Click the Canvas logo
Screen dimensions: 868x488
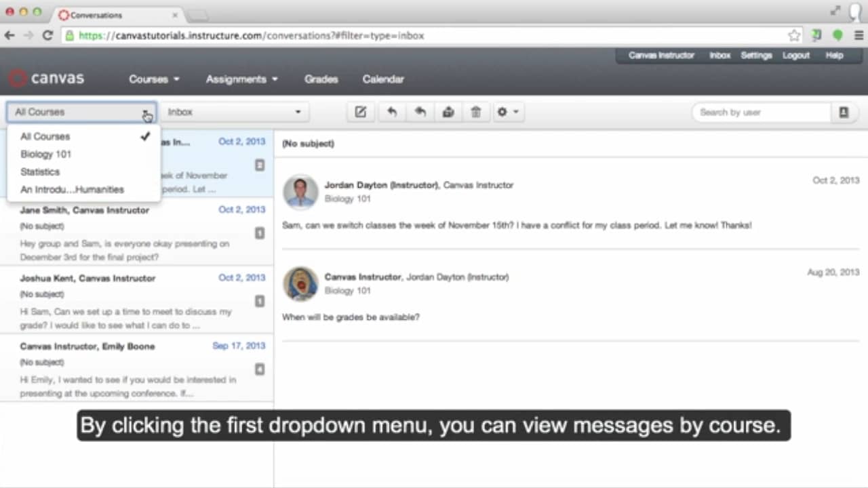point(46,79)
